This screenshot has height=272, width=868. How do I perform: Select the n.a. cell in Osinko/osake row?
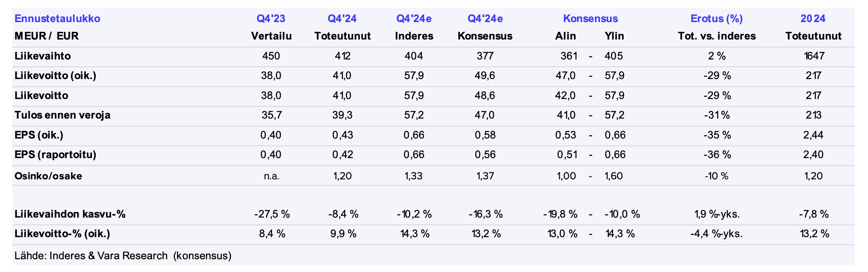(271, 176)
